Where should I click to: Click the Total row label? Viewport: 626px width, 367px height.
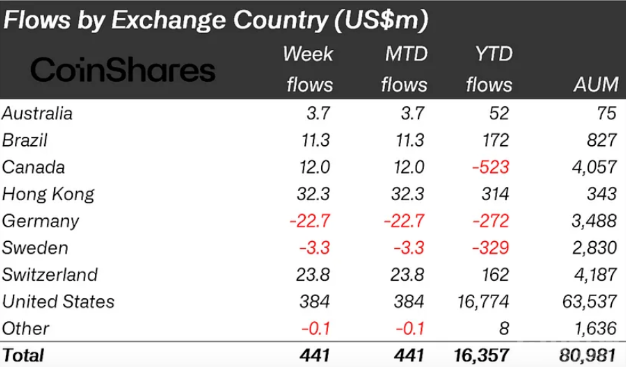tap(23, 355)
